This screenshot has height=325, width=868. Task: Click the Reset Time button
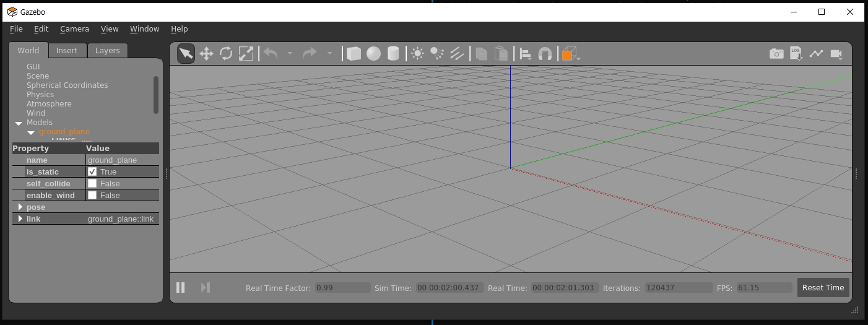[x=823, y=287]
